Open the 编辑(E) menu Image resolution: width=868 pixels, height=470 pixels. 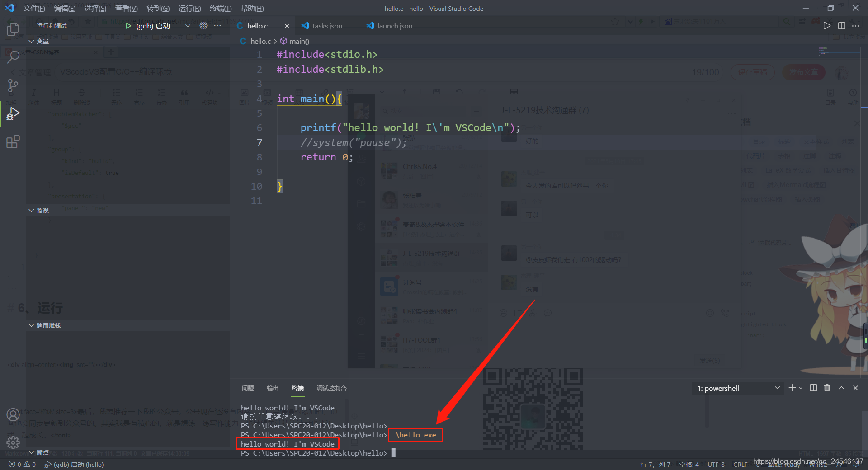(65, 9)
